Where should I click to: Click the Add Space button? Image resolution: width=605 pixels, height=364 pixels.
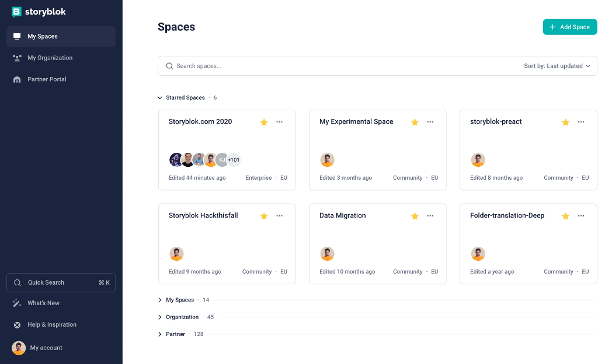(569, 27)
